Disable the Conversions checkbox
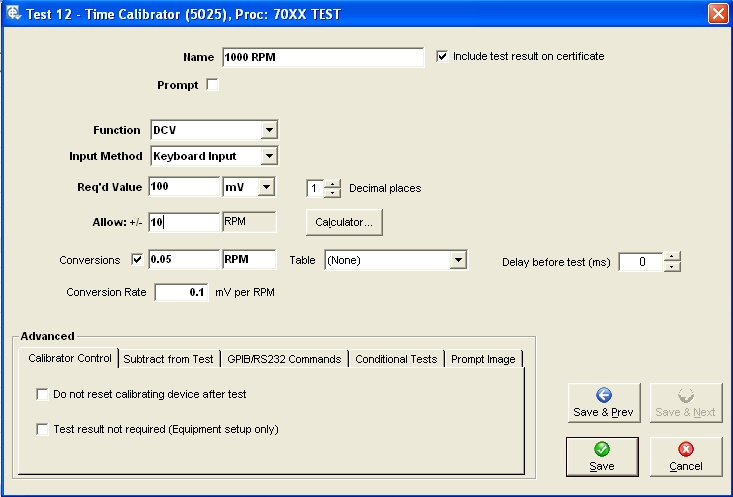Screen dimensions: 733x497 (137, 260)
